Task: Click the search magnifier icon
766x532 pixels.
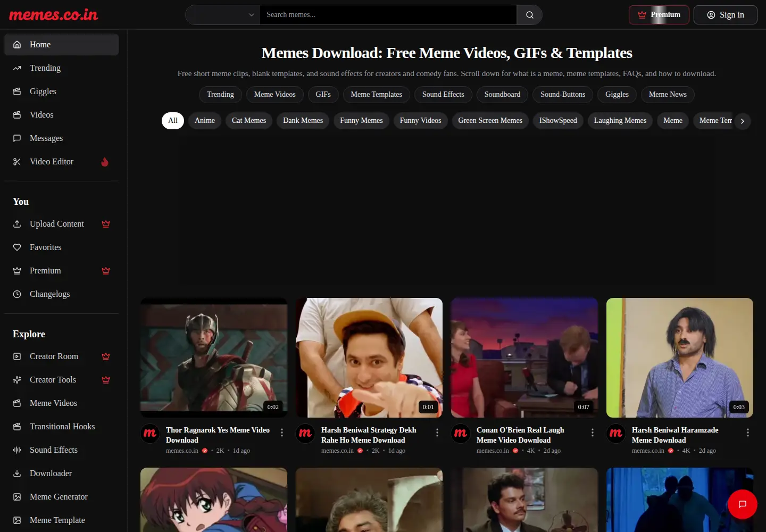Action: coord(530,15)
